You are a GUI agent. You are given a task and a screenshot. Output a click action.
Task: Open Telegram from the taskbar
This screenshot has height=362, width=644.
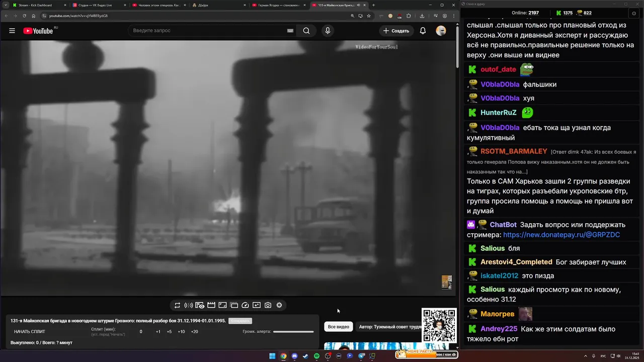[x=361, y=356]
